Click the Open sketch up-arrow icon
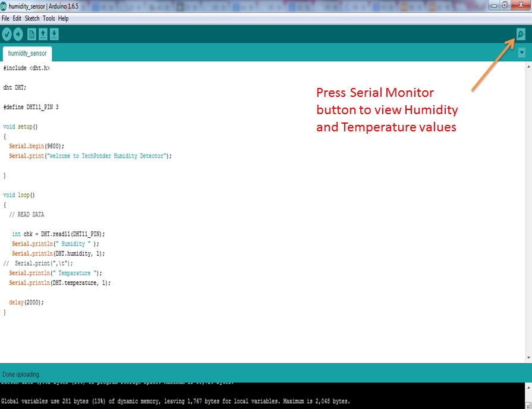The height and width of the screenshot is (409, 532). click(x=43, y=34)
